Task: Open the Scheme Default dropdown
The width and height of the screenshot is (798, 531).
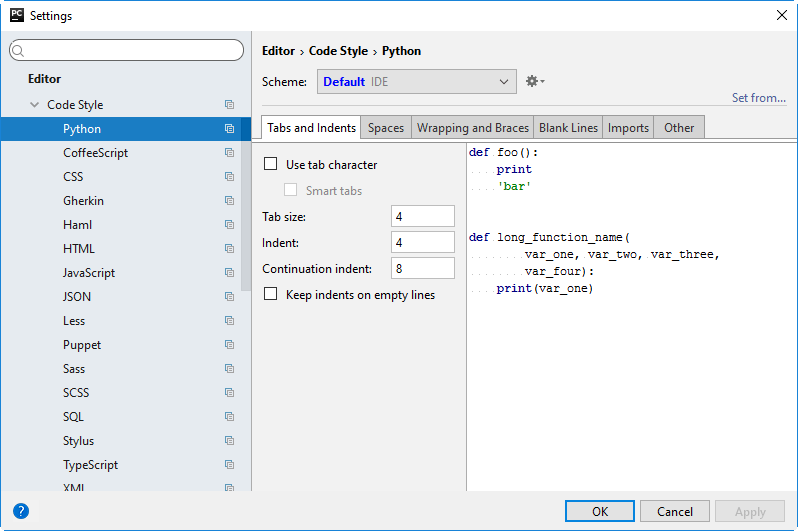Action: [x=416, y=82]
